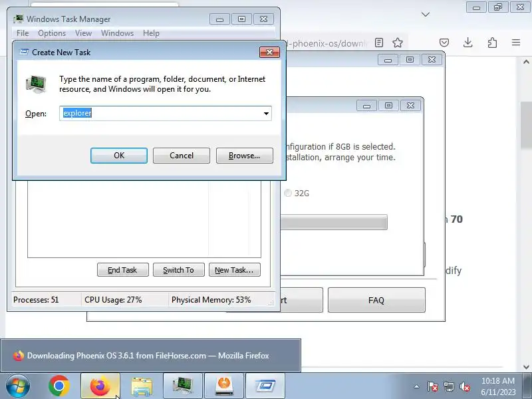Click End Task in Task Manager
Screen dimensions: 532x399
pyautogui.click(x=123, y=270)
